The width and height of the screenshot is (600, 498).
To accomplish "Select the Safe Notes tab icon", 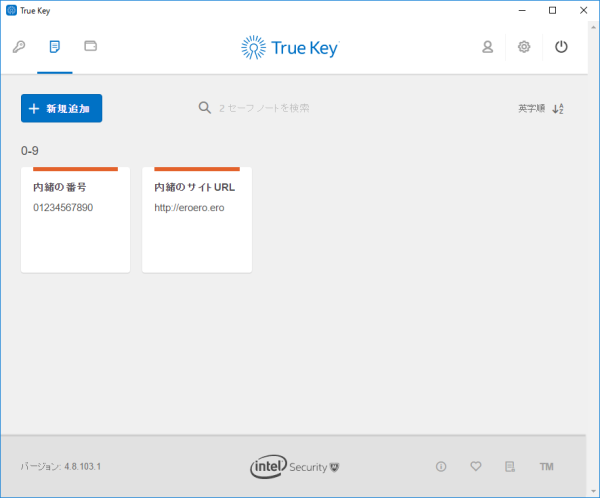I will [55, 47].
